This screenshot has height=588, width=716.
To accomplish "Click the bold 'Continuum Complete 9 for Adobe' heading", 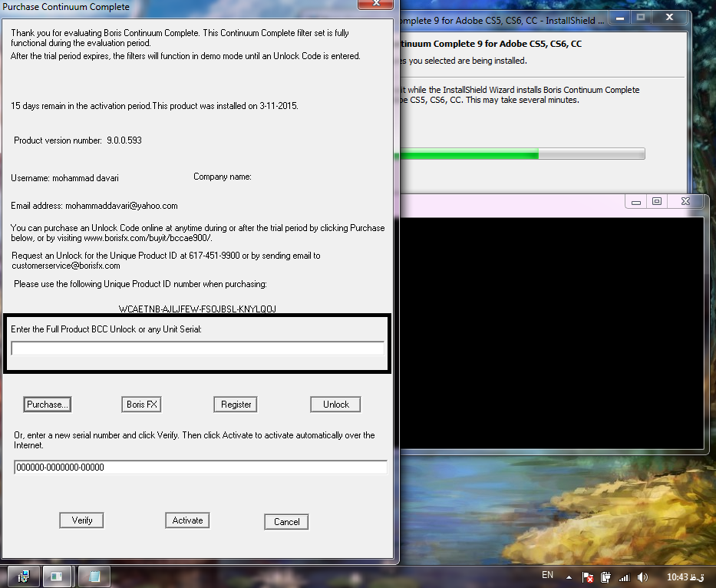I will [x=491, y=44].
